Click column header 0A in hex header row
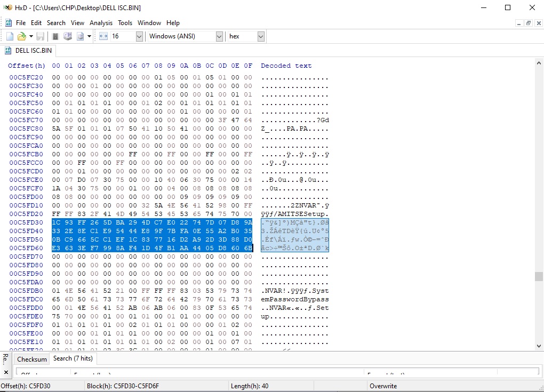Screen dimensions: 544x392 (x=184, y=66)
